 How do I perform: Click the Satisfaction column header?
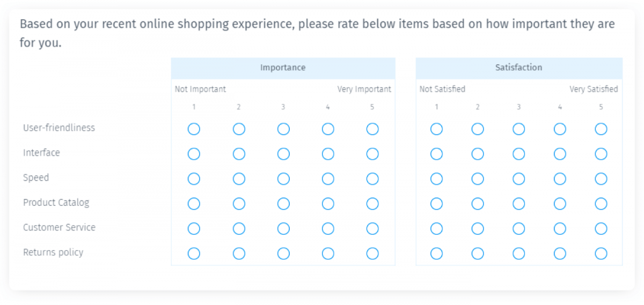(x=519, y=68)
